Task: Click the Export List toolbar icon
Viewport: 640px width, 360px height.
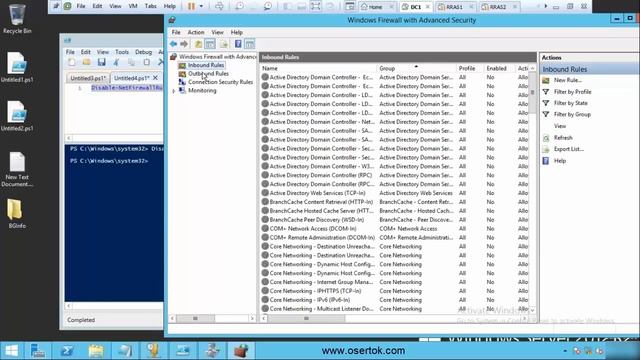Action: click(x=224, y=44)
